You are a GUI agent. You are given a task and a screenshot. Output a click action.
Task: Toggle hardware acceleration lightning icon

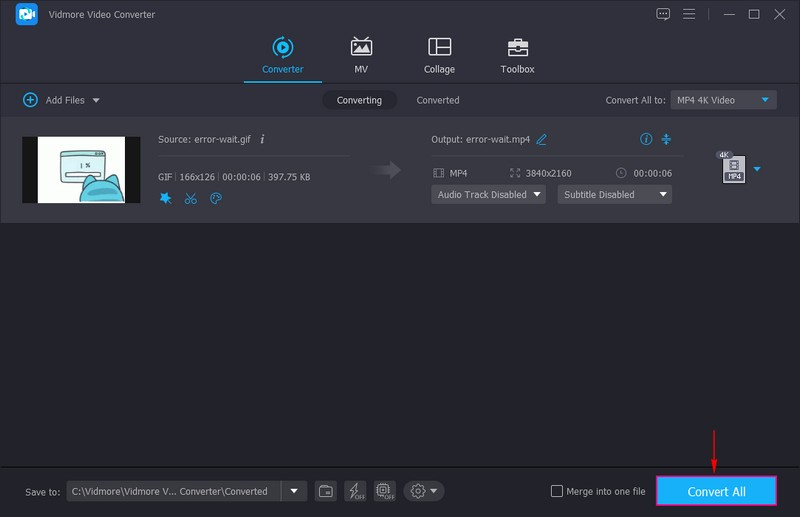[355, 491]
